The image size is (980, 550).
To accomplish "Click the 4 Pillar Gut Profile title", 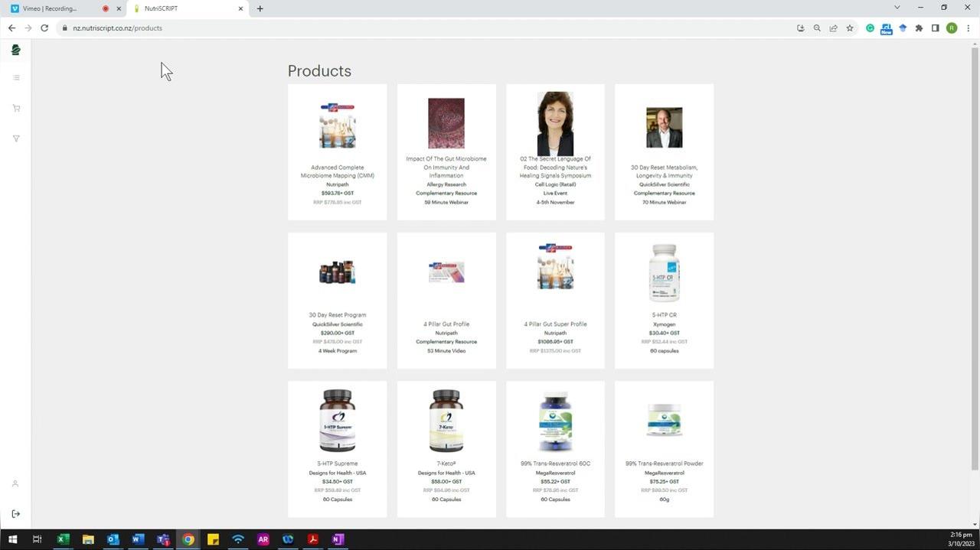I will click(446, 324).
